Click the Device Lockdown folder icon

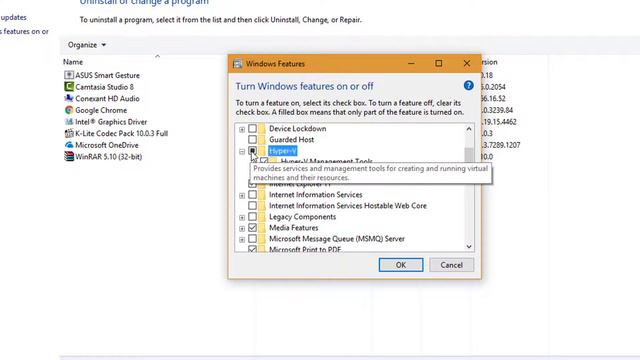[262, 129]
